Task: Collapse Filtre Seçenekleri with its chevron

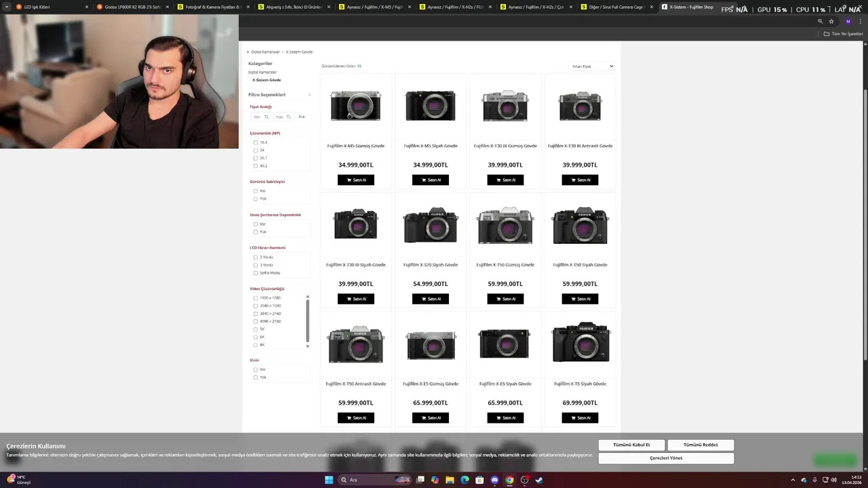Action: (x=309, y=95)
